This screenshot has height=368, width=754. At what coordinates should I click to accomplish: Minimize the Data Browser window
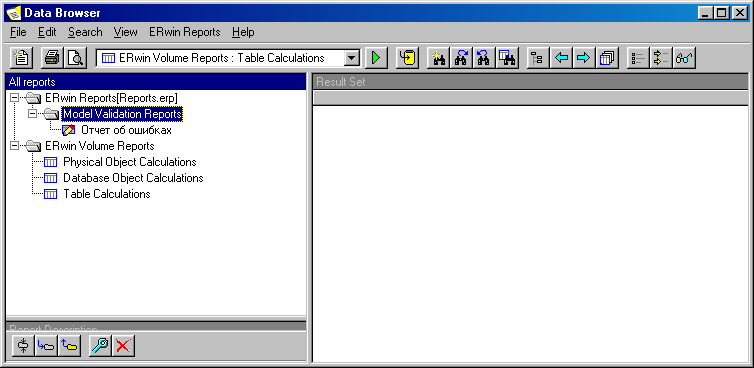(705, 13)
